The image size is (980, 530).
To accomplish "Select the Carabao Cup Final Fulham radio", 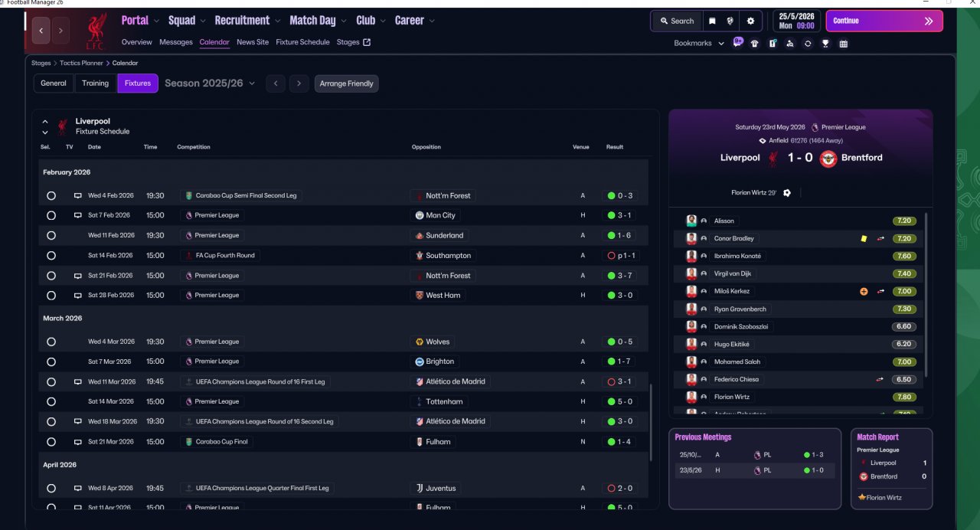I will [x=51, y=441].
